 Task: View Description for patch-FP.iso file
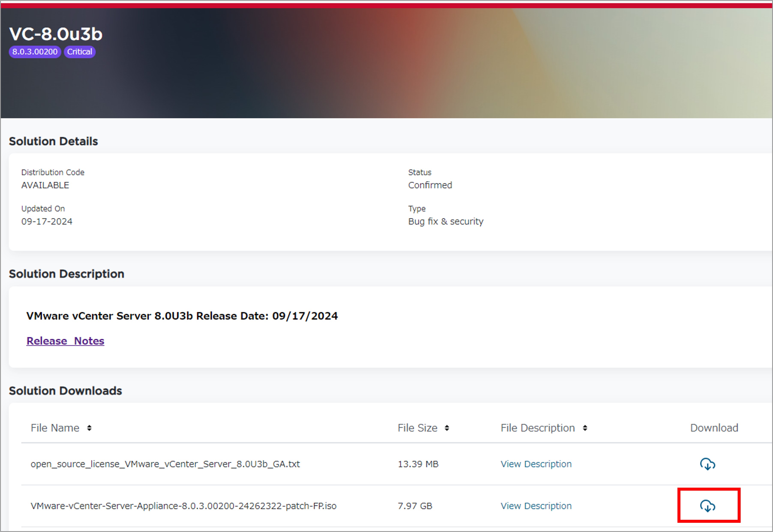point(536,506)
